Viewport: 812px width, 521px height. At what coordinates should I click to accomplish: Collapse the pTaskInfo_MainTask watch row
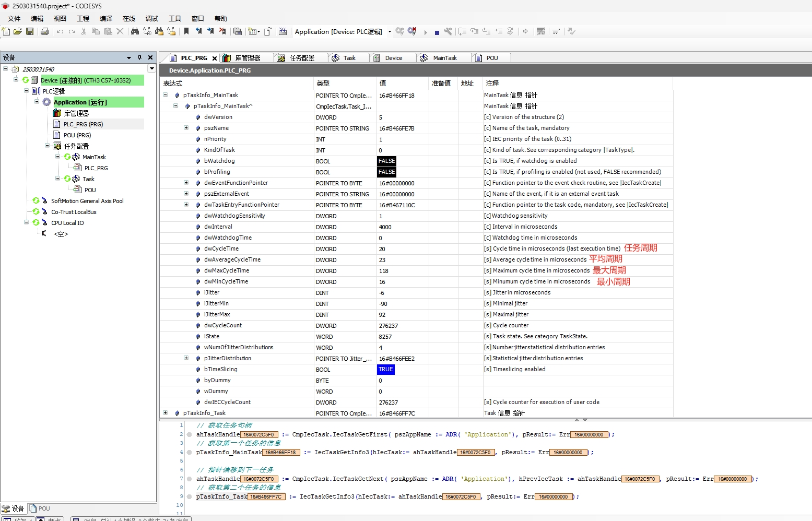click(x=165, y=95)
